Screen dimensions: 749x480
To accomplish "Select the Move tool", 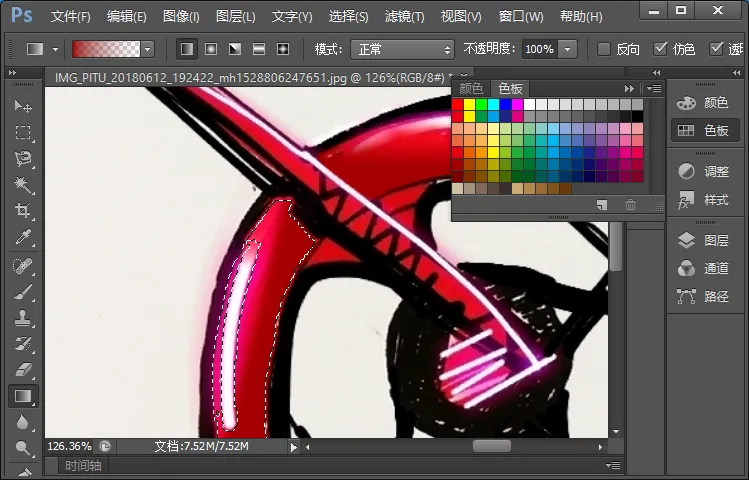I will click(22, 106).
